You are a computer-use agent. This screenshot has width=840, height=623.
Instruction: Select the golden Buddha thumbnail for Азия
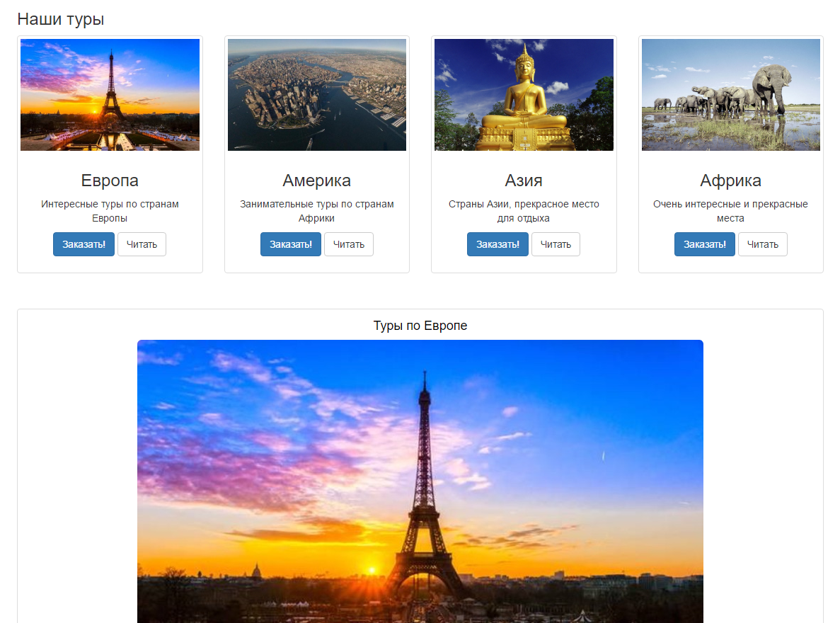(524, 94)
